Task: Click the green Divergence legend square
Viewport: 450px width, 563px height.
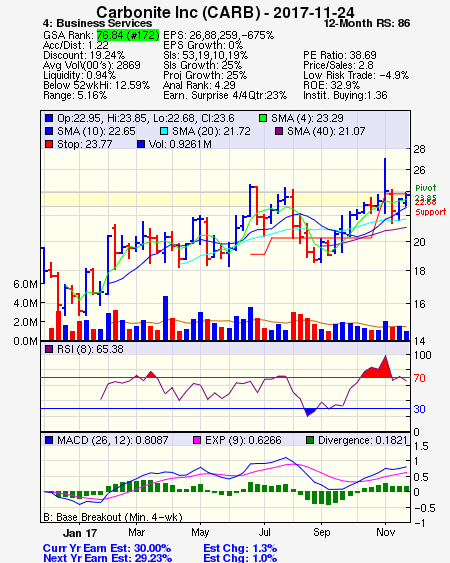Action: tap(310, 440)
